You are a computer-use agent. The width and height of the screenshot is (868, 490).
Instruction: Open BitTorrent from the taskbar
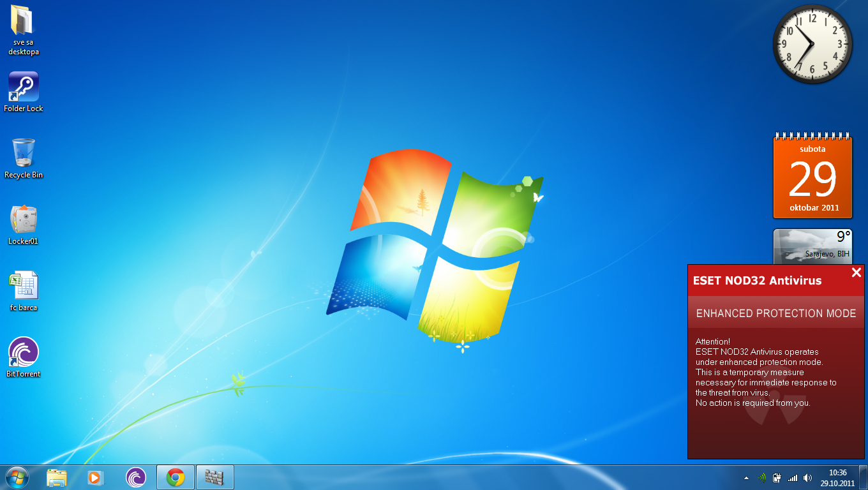click(x=136, y=477)
